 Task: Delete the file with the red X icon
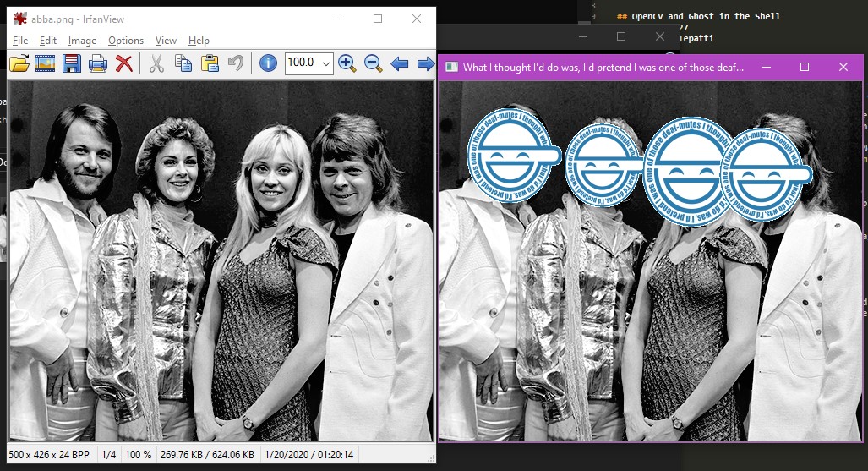tap(124, 63)
